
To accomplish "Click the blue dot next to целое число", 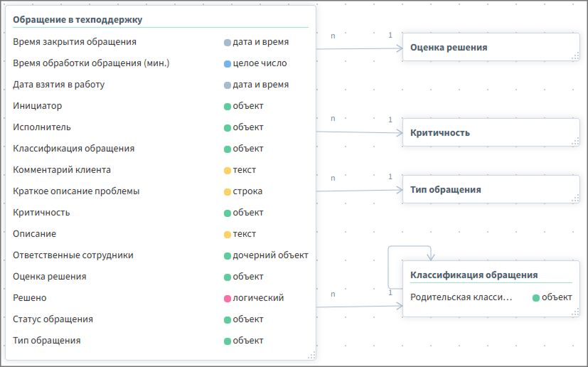I will click(x=228, y=63).
